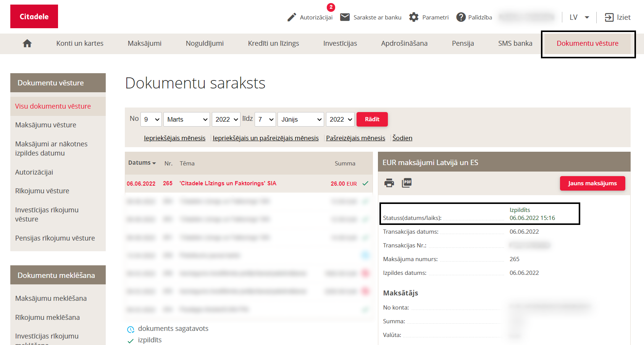Image resolution: width=644 pixels, height=345 pixels.
Task: Open Konti un kartes menu
Action: point(80,43)
